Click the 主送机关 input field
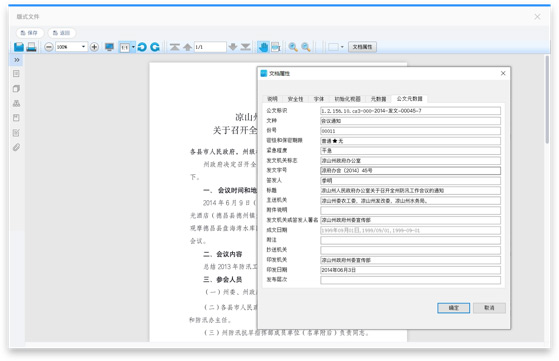This screenshot has width=559, height=361. click(x=410, y=201)
